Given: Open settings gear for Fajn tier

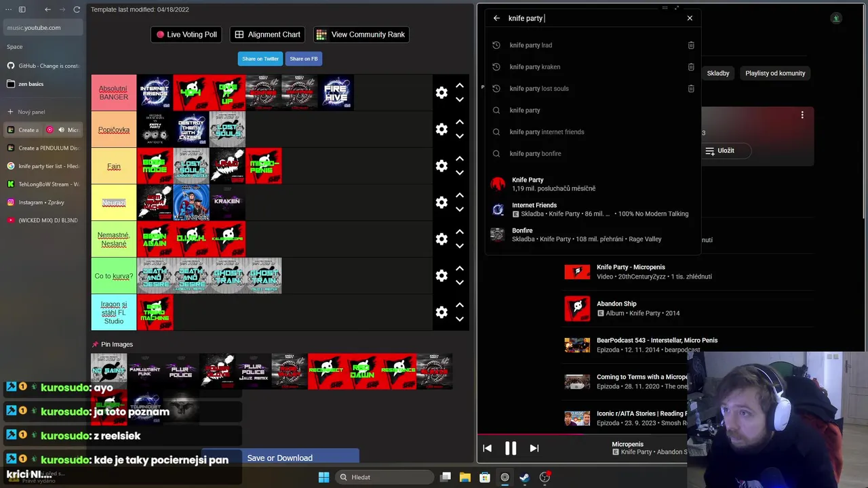Looking at the screenshot, I should click(441, 166).
